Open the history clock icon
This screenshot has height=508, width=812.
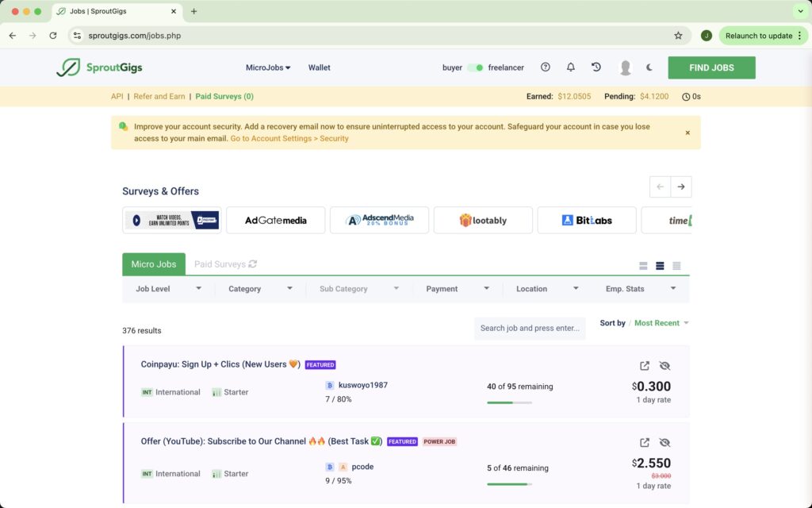[596, 67]
